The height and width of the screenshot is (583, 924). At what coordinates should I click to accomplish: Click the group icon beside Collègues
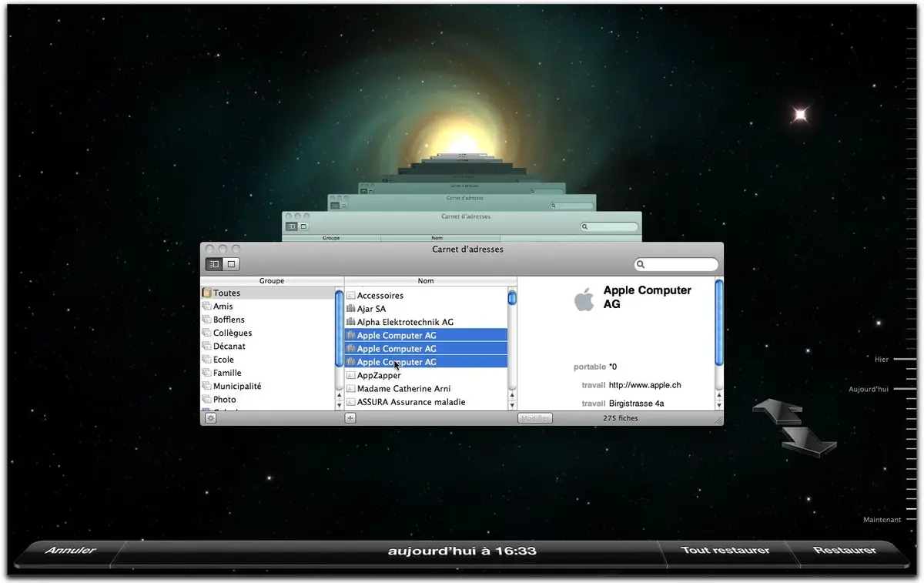coord(206,333)
